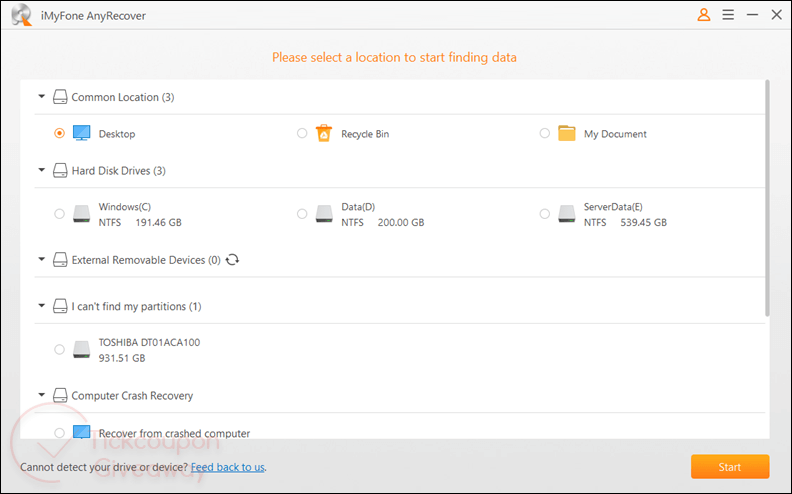The image size is (792, 494).
Task: Select the Desktop radio button
Action: point(60,133)
